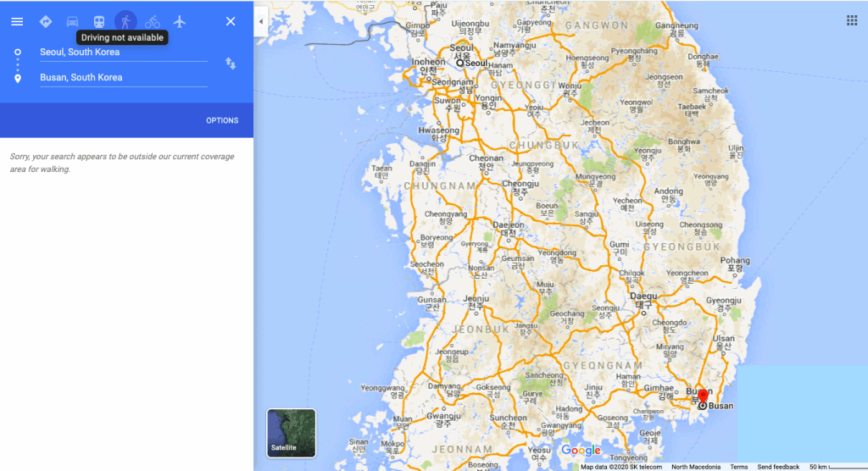Screen dimensions: 868x471
Task: Open the Terms link
Action: click(x=738, y=467)
